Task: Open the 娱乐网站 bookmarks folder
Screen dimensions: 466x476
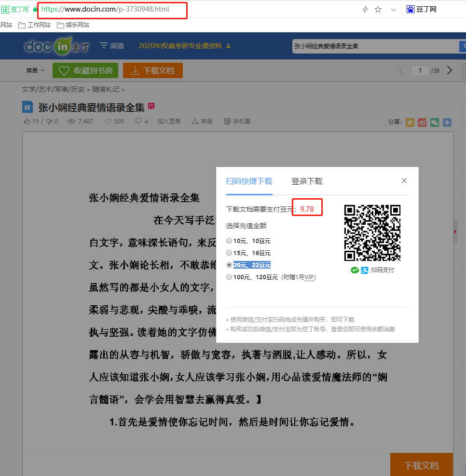Action: coord(73,25)
